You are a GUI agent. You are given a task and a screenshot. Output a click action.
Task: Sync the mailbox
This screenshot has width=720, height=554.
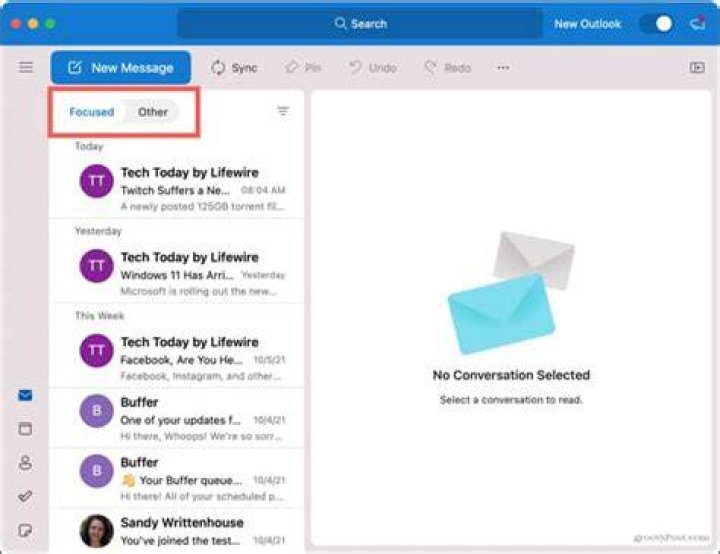(234, 68)
